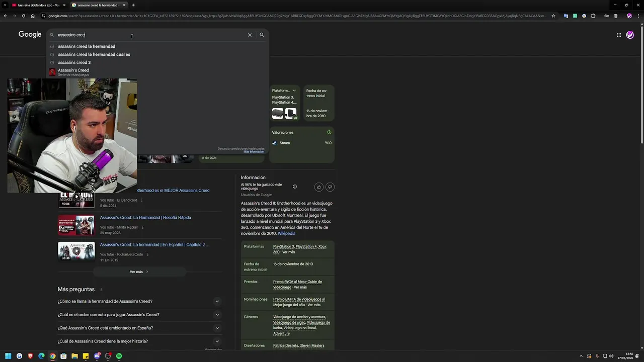This screenshot has height=362, width=644.
Task: Open options menu for Modo Replay video
Action: [x=143, y=227]
